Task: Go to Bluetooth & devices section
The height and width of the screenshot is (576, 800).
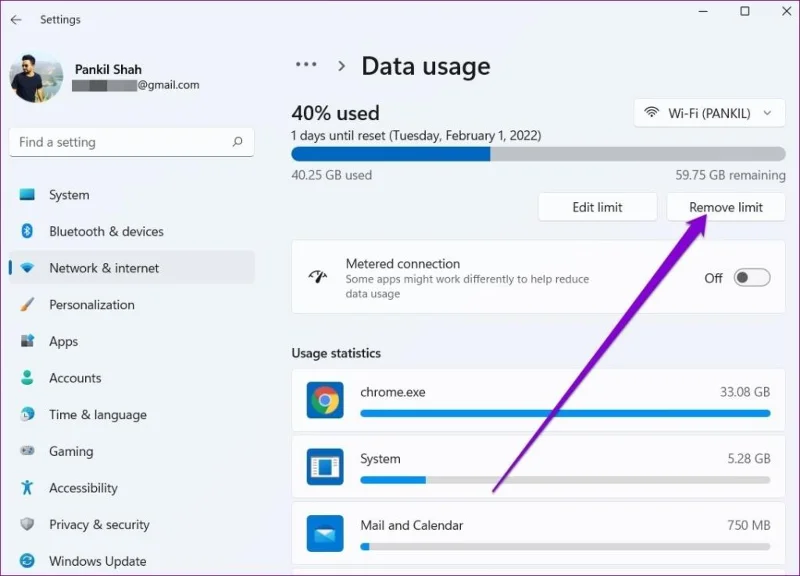Action: pyautogui.click(x=107, y=232)
